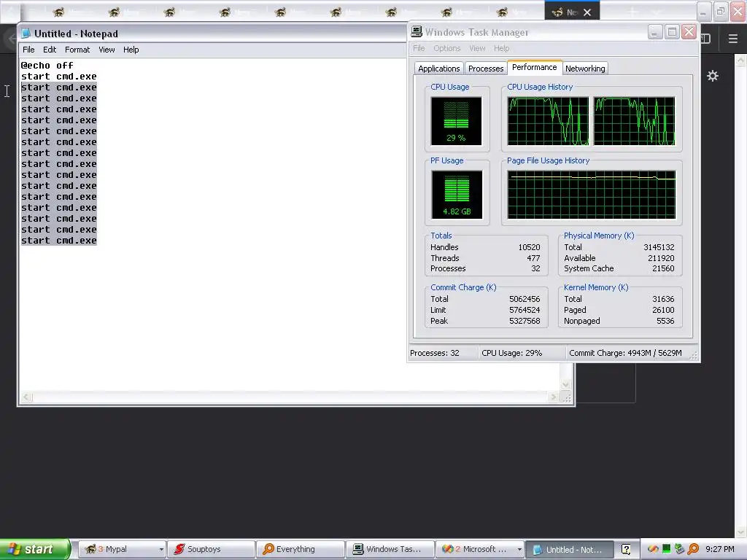Click Notepad horizontal scrollbar left arrow
Viewport: 747px width, 560px height.
pyautogui.click(x=26, y=397)
